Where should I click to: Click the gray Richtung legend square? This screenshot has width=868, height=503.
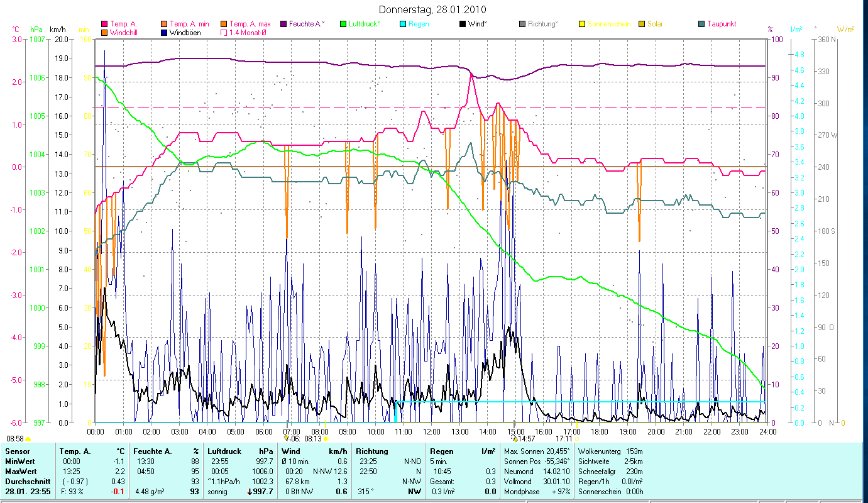coord(522,25)
